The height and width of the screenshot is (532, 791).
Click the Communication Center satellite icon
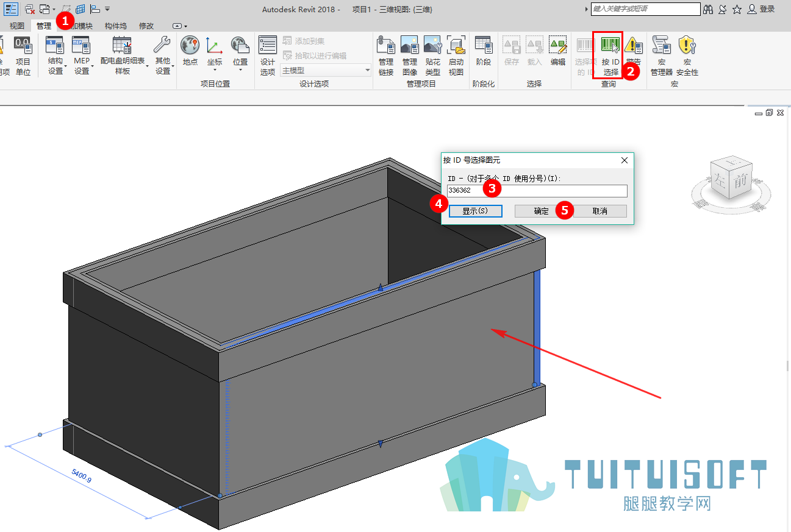point(723,9)
